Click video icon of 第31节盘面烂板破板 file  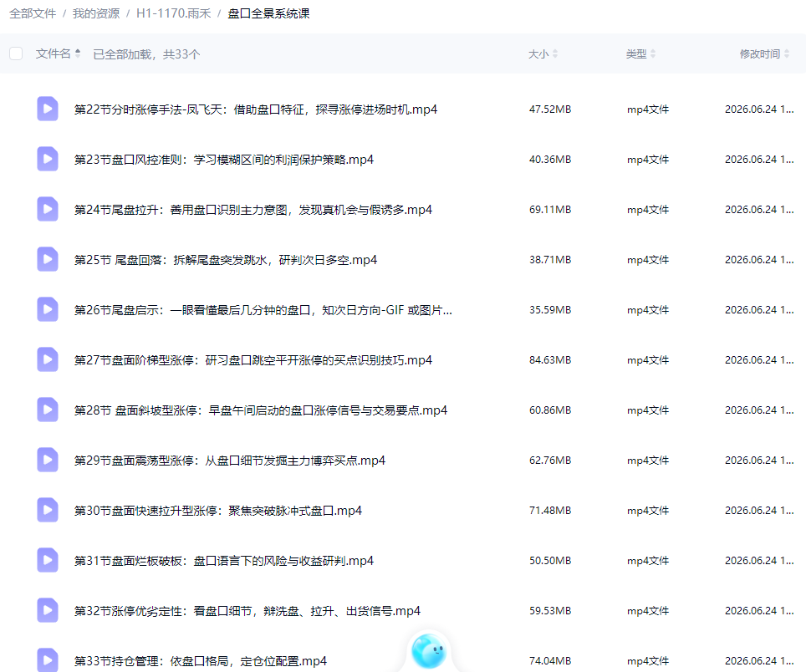click(x=48, y=561)
